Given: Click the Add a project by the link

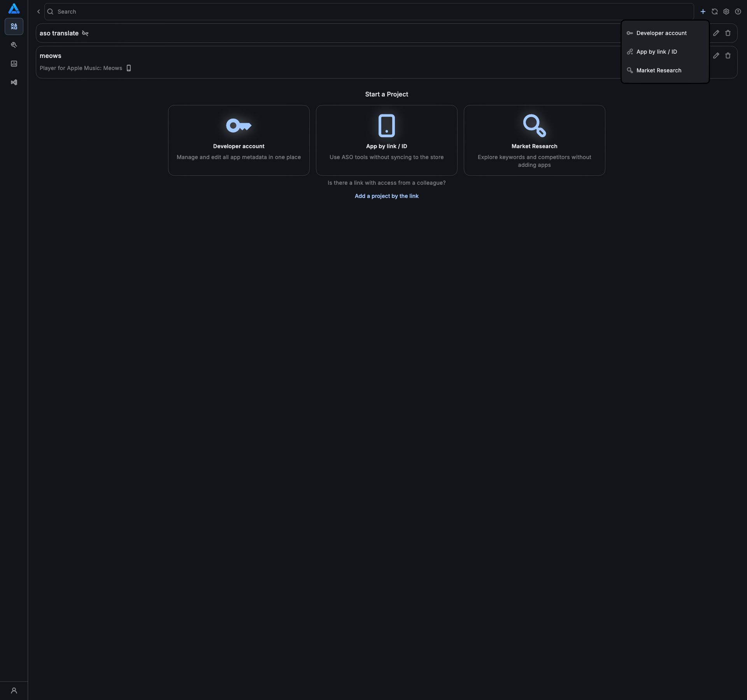Looking at the screenshot, I should click(386, 196).
